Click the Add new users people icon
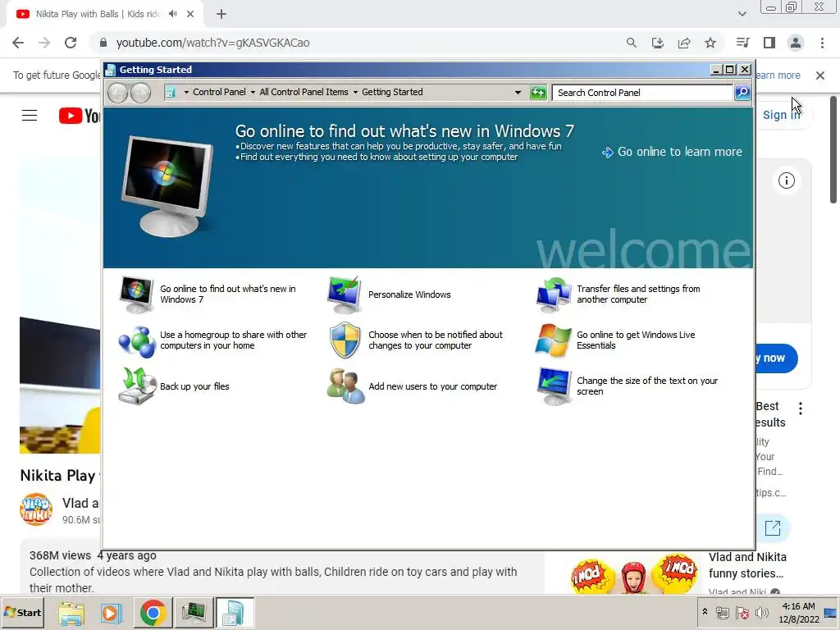Image resolution: width=840 pixels, height=630 pixels. (345, 386)
